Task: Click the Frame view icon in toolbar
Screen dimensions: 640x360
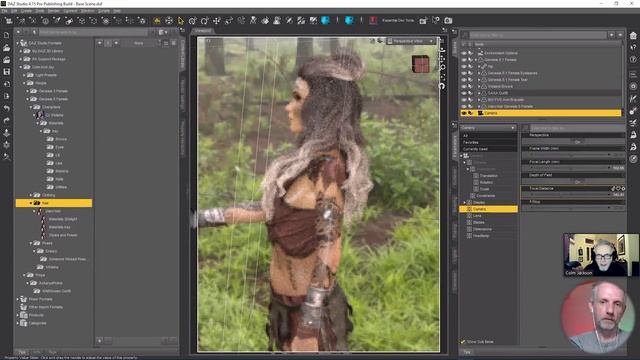Action: (169, 20)
